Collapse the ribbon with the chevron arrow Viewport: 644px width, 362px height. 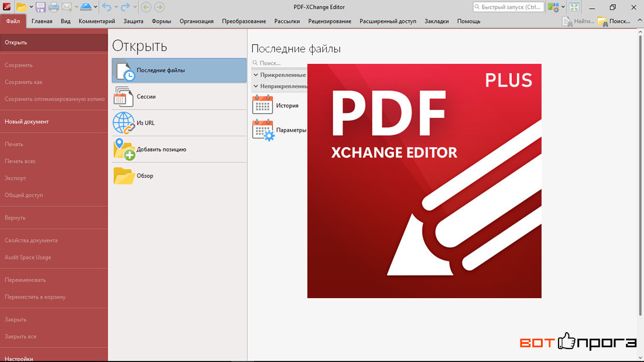(x=639, y=20)
